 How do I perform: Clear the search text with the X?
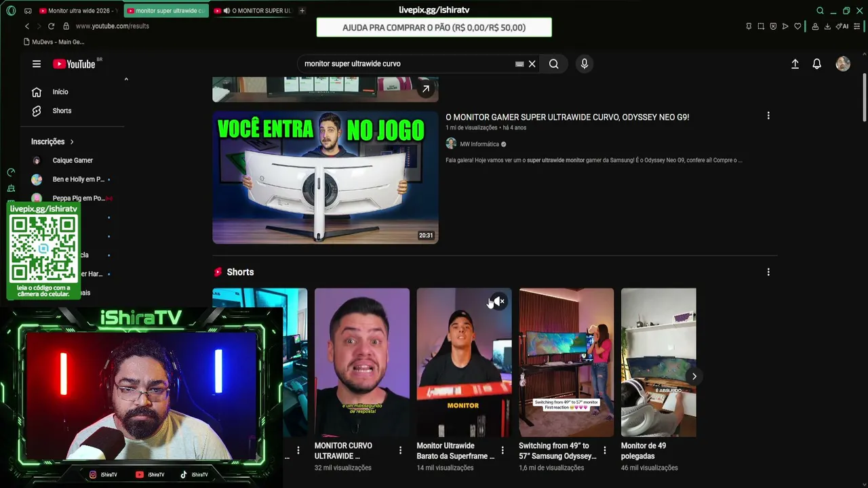(532, 64)
